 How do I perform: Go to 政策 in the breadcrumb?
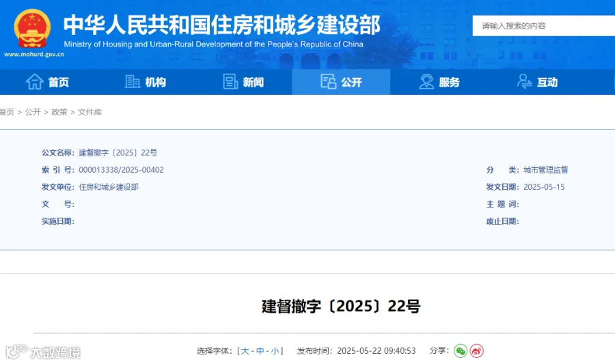point(59,112)
